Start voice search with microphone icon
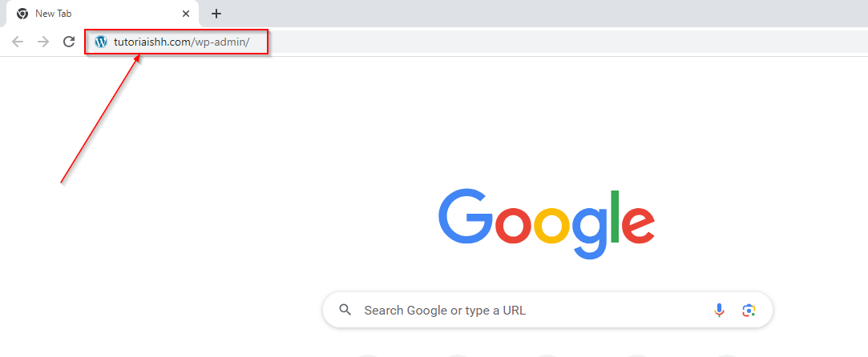 point(719,311)
